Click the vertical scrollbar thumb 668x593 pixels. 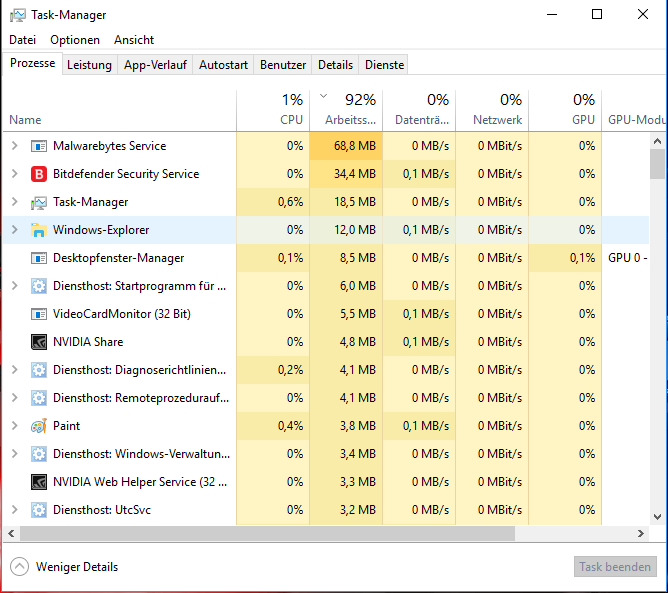(657, 164)
